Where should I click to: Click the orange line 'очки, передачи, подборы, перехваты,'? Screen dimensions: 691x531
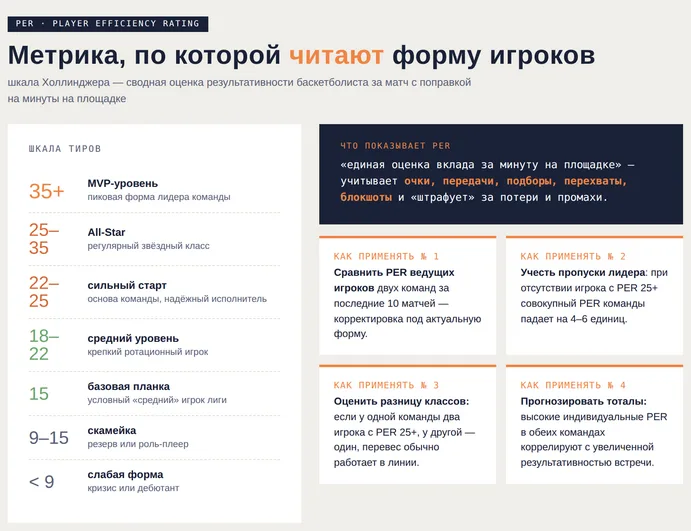(516, 181)
